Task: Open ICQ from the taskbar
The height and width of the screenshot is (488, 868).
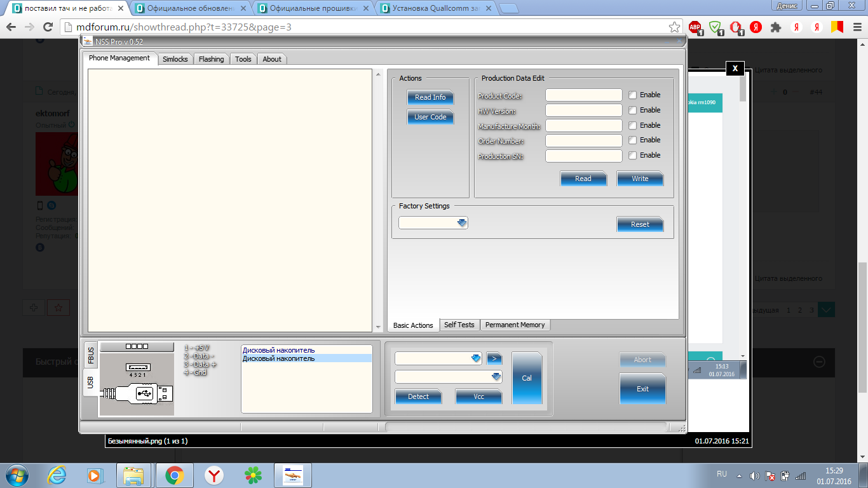Action: [x=254, y=475]
